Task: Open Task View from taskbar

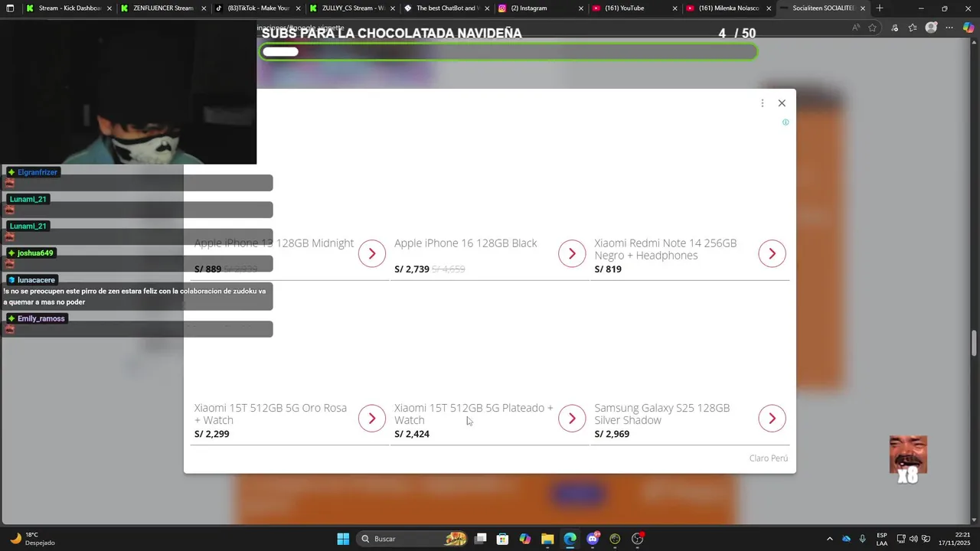Action: pos(480,539)
